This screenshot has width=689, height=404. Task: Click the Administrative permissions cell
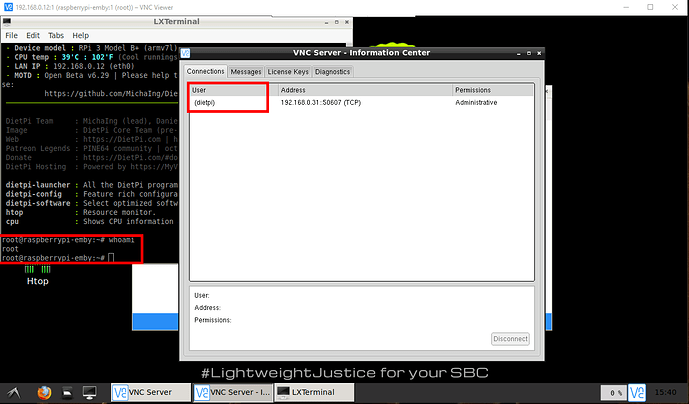pos(476,102)
